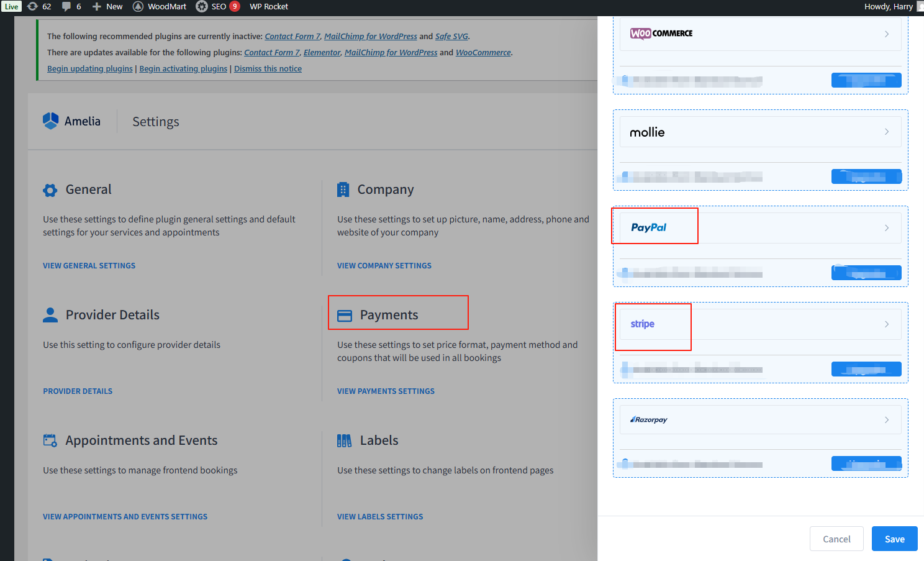Expand the PayPal payment row chevron
924x561 pixels.
click(887, 228)
